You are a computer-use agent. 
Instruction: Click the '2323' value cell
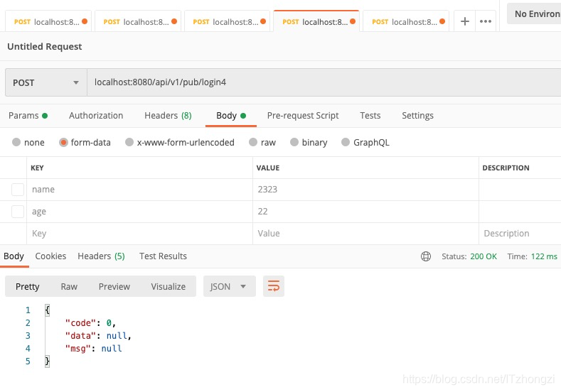click(365, 190)
